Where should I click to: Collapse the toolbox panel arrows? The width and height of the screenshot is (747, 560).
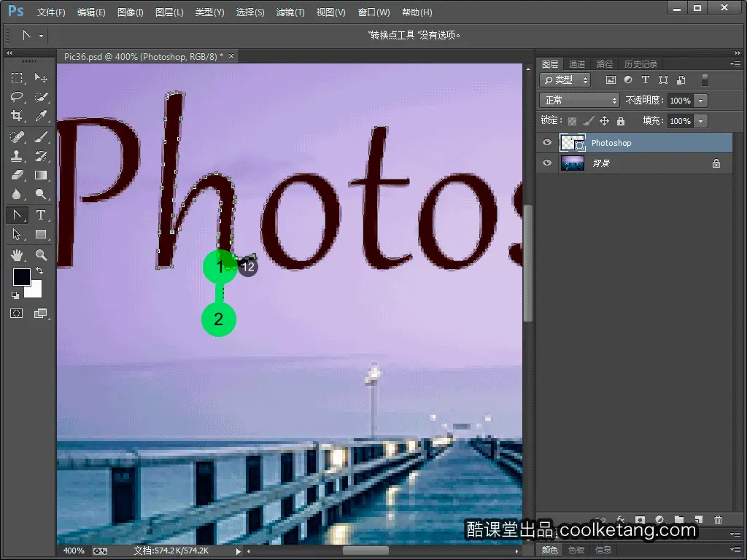(9, 52)
